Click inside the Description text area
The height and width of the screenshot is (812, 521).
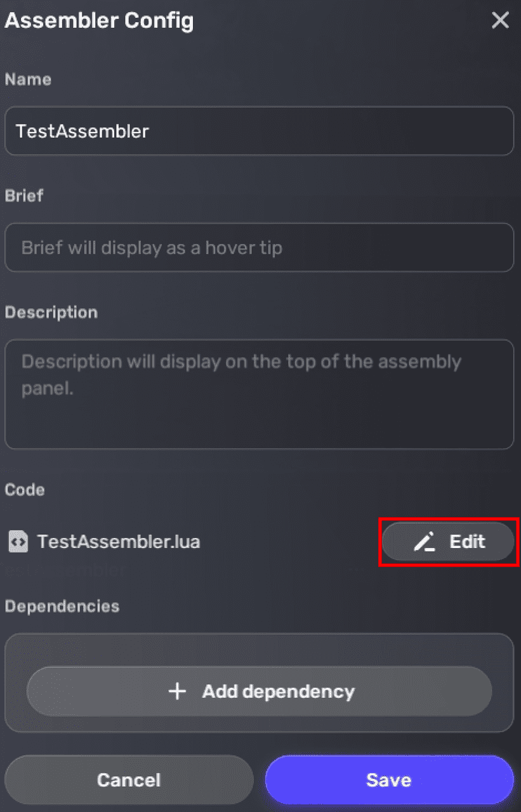click(259, 393)
